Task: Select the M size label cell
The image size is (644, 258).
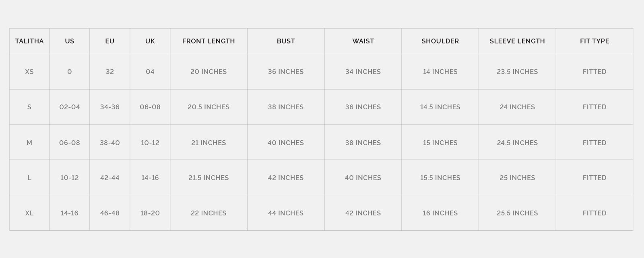Action: point(29,143)
